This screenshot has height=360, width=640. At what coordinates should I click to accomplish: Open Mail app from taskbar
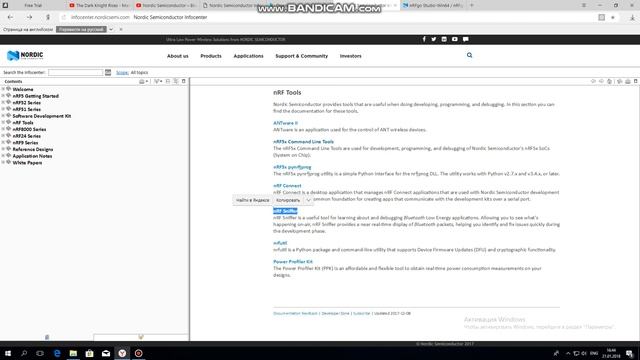click(x=106, y=353)
